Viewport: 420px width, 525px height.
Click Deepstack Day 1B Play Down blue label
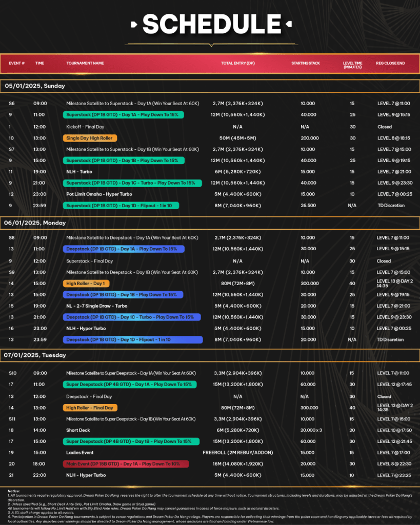[123, 295]
